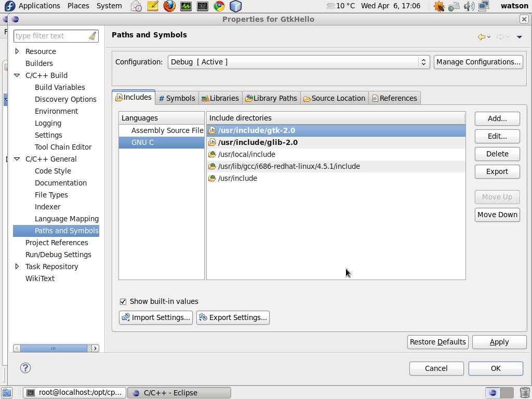Viewport: 532px width, 399px height.
Task: Switch to the second workspace in the switcher
Action: (x=507, y=393)
